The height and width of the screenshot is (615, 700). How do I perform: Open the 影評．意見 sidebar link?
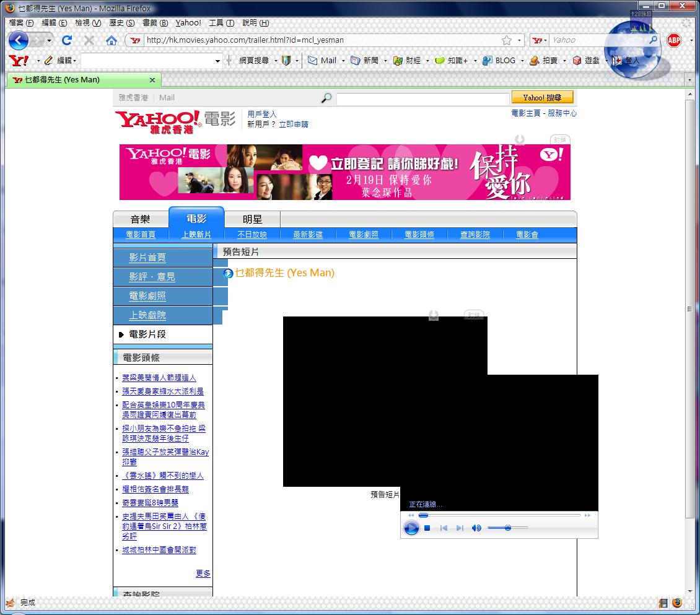[x=152, y=277]
